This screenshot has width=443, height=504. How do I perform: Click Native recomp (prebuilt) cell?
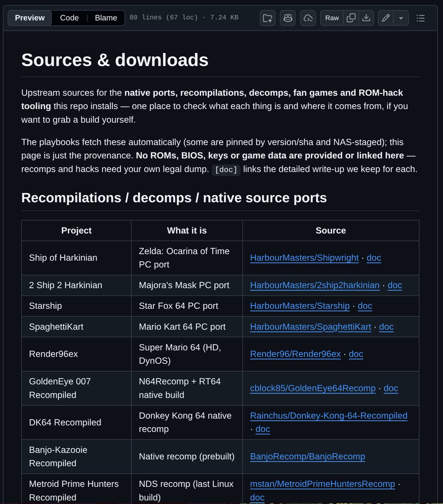187,457
